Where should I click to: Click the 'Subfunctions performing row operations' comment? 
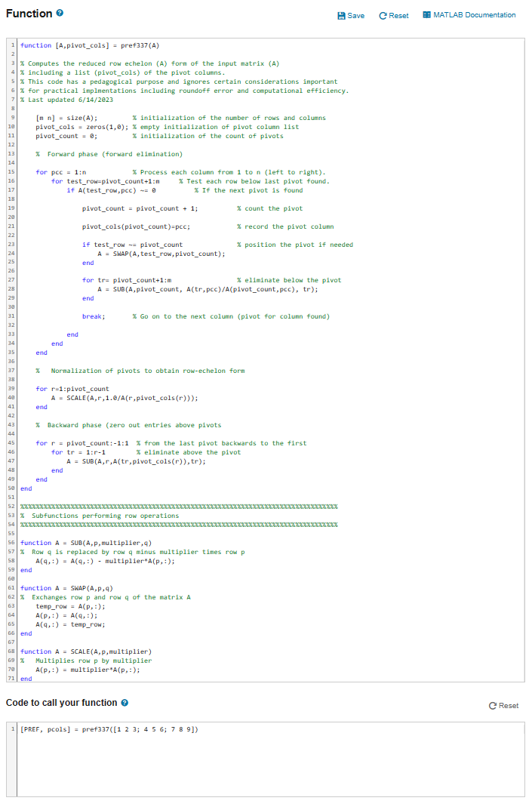100,516
